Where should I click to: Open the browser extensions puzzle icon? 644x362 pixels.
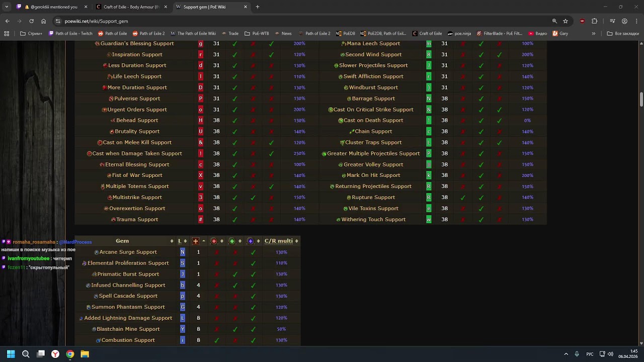[595, 21]
